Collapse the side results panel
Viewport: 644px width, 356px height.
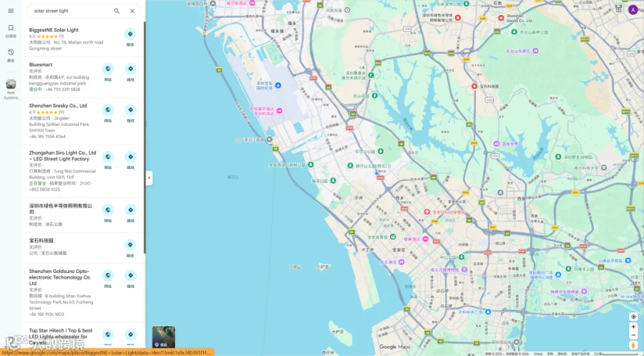(149, 178)
